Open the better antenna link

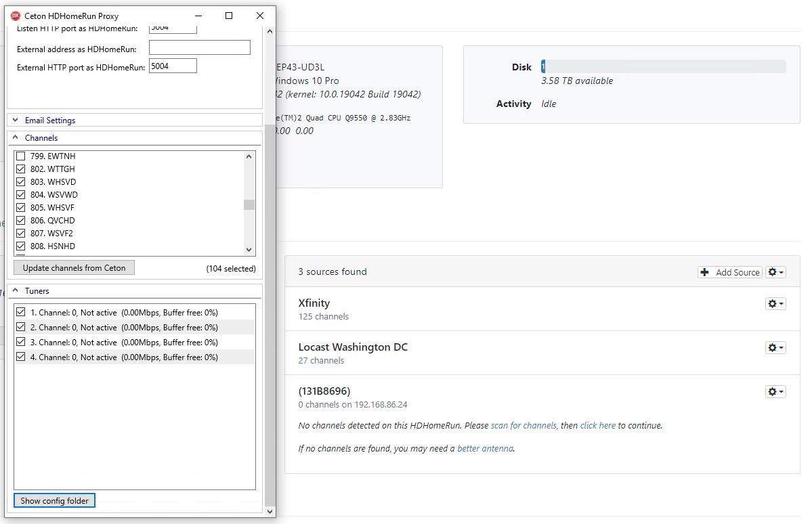(x=485, y=448)
